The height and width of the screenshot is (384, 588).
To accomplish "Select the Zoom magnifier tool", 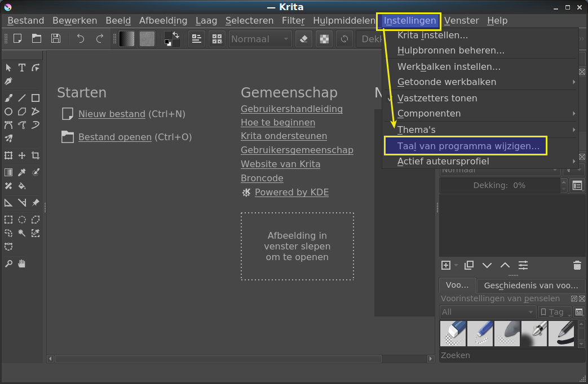I will pos(8,264).
